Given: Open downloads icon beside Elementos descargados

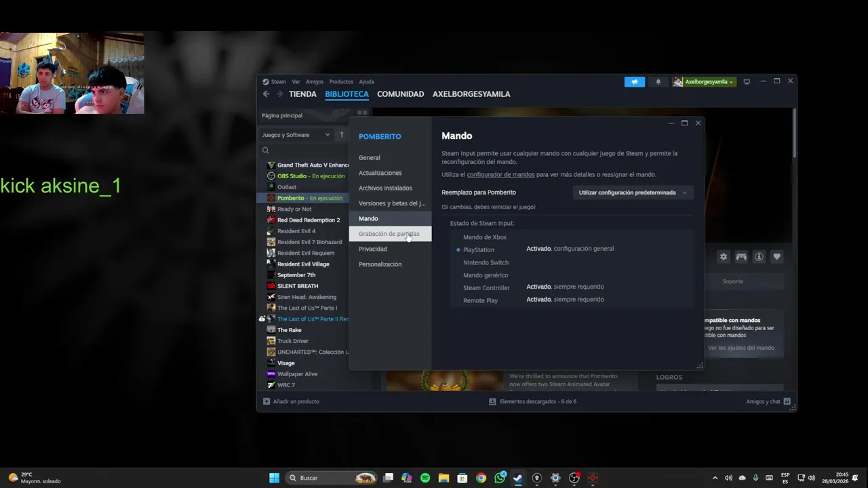Looking at the screenshot, I should pyautogui.click(x=492, y=401).
